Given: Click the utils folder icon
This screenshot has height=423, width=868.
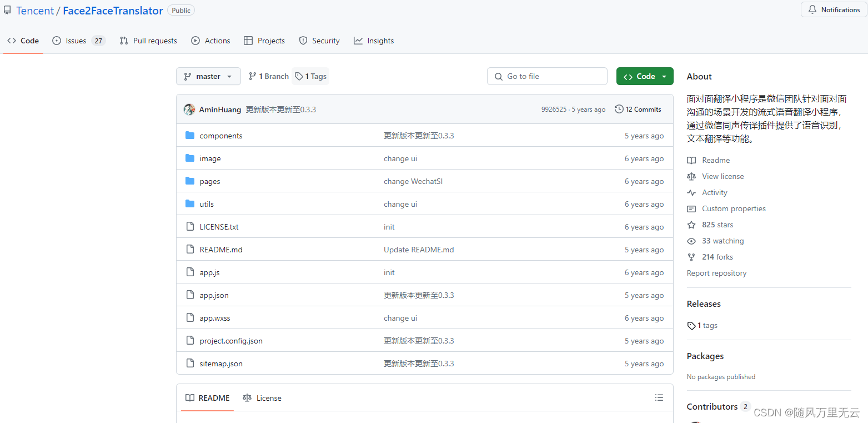Looking at the screenshot, I should [x=190, y=203].
